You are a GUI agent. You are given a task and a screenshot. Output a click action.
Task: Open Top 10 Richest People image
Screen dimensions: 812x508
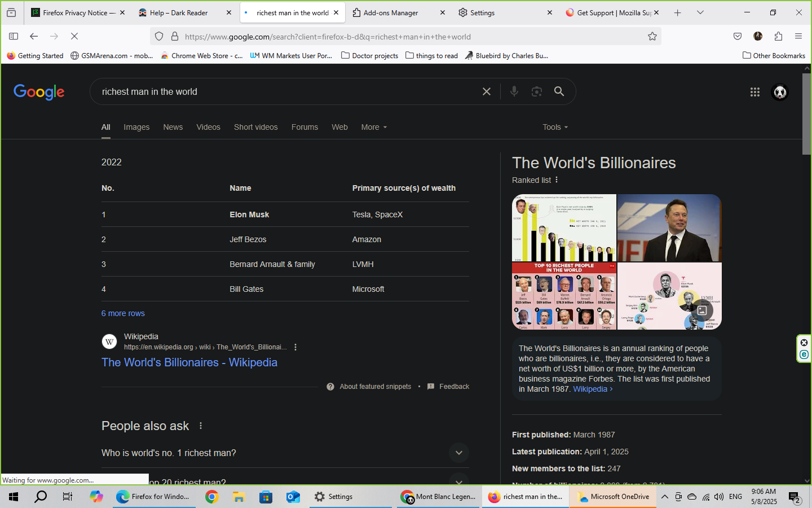pos(564,296)
